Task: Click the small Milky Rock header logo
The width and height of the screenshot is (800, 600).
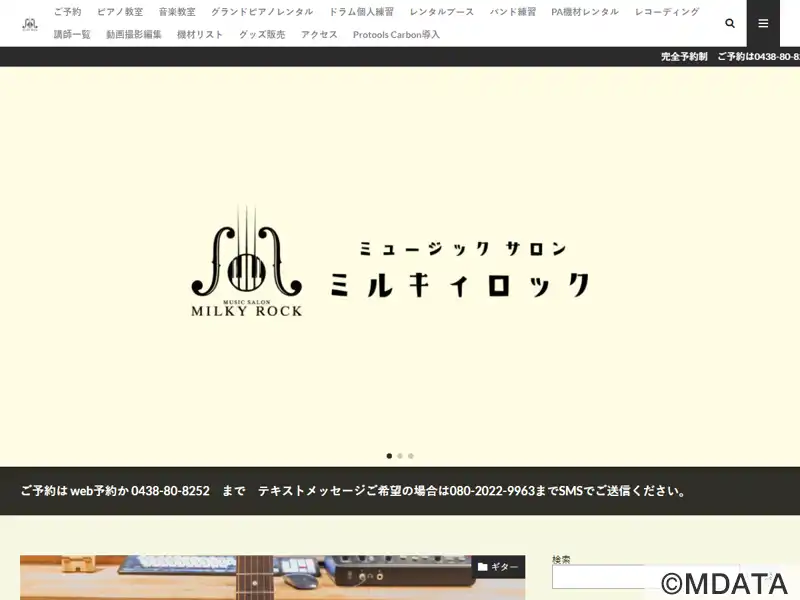Action: (30, 24)
